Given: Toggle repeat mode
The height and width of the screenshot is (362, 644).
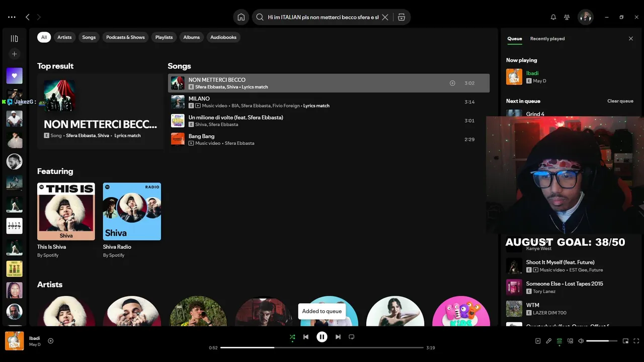Looking at the screenshot, I should pyautogui.click(x=352, y=337).
